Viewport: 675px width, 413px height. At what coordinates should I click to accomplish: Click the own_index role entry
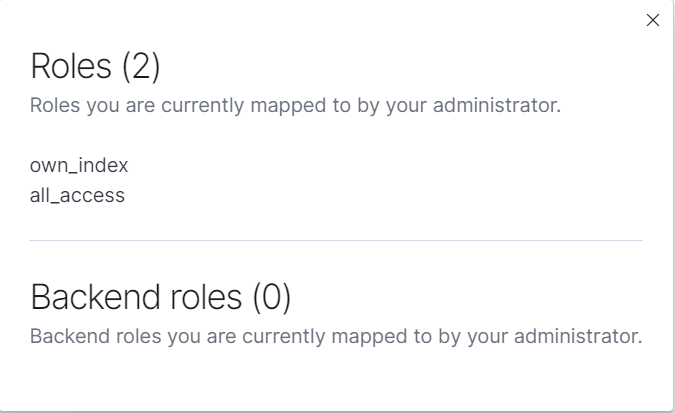click(79, 165)
